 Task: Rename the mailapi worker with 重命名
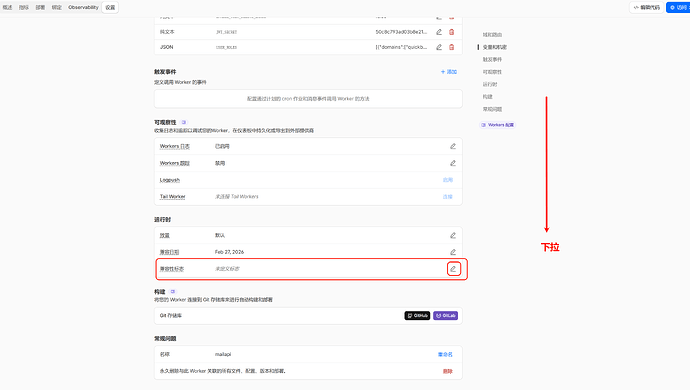pyautogui.click(x=445, y=354)
